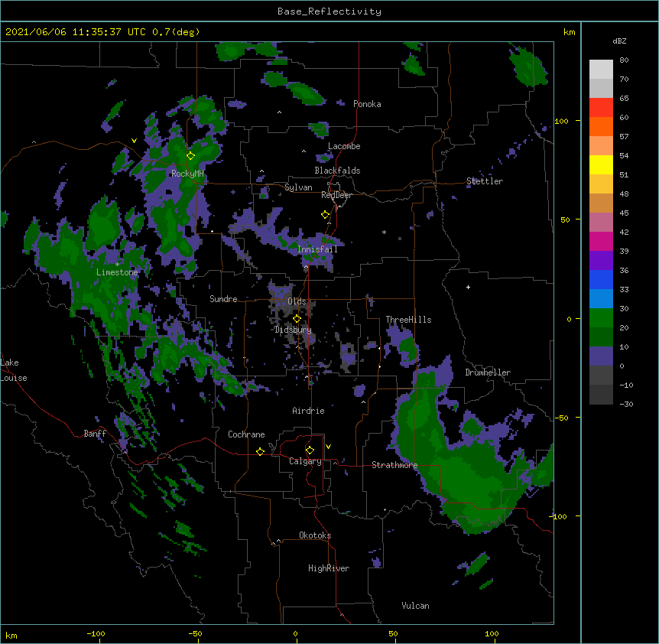Select the Vulcan label
Image resolution: width=659 pixels, height=644 pixels.
pyautogui.click(x=415, y=606)
